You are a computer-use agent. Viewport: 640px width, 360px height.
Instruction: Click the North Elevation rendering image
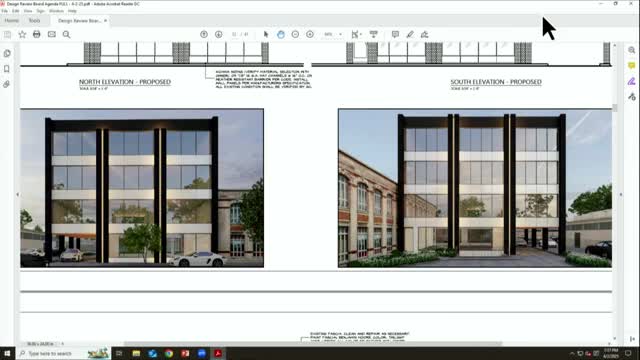point(142,188)
